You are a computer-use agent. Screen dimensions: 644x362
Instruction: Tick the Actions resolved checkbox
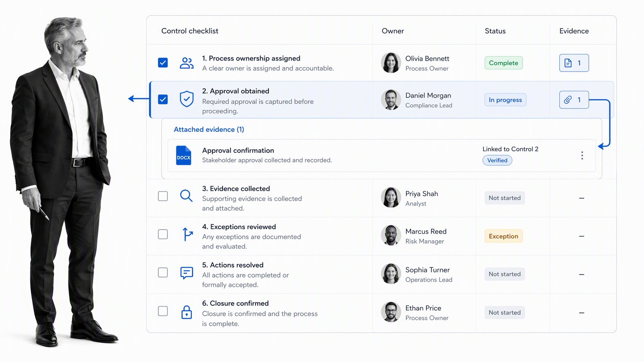point(163,272)
